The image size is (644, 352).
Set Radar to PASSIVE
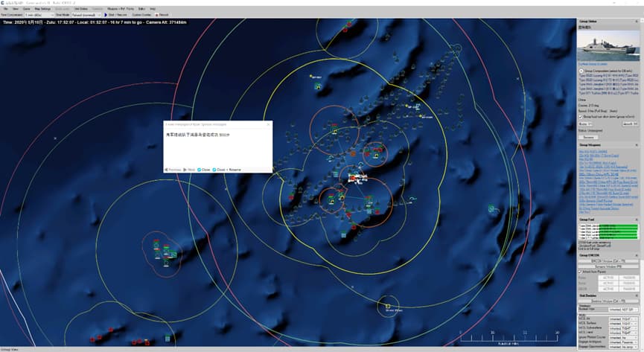click(x=628, y=278)
